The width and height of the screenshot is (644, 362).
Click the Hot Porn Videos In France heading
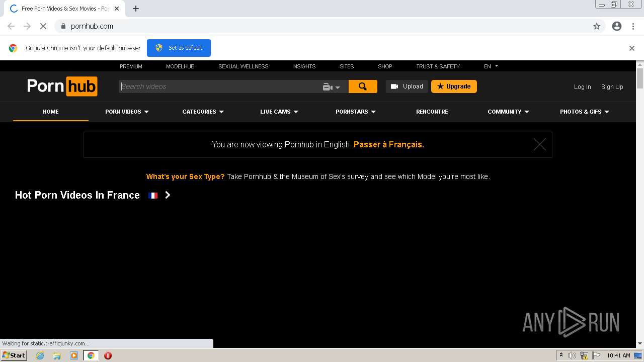(77, 195)
